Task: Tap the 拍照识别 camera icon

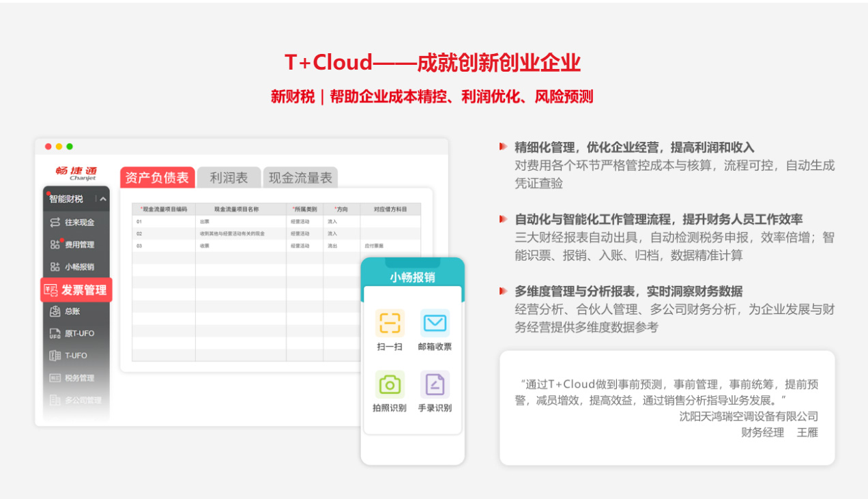Action: (390, 384)
